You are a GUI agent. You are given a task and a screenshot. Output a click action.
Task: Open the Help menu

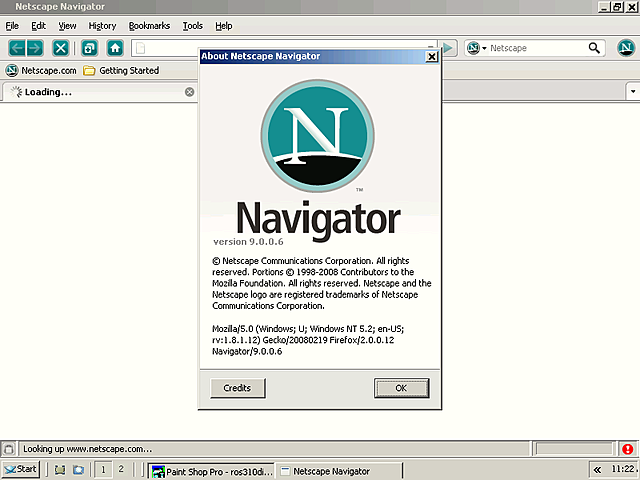click(x=224, y=26)
